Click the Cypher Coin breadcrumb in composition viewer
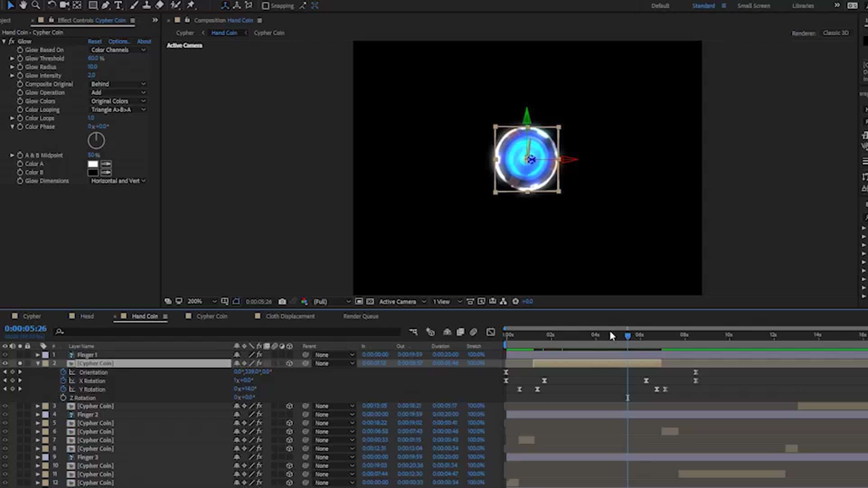The width and height of the screenshot is (868, 488). [269, 33]
